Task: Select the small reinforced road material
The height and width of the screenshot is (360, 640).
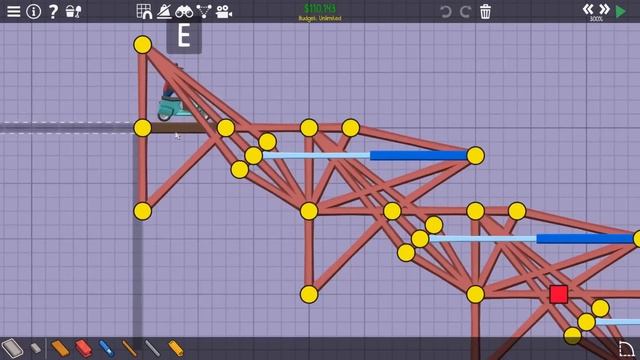Action: tap(36, 348)
